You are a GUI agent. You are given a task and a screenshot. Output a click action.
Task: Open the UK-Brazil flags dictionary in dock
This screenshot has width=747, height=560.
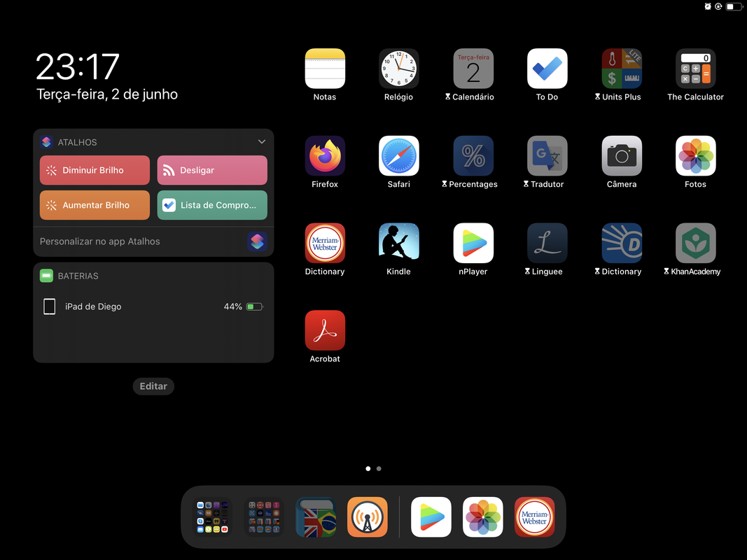316,517
